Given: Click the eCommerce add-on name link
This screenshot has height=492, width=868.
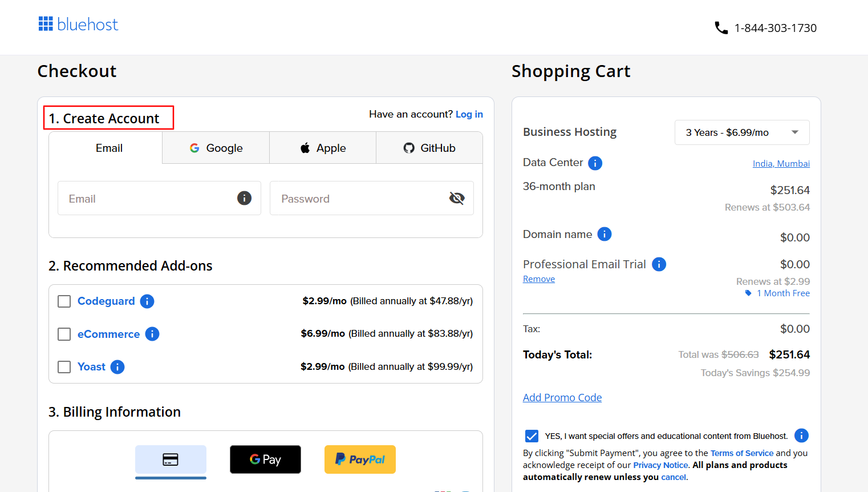Looking at the screenshot, I should (x=108, y=334).
